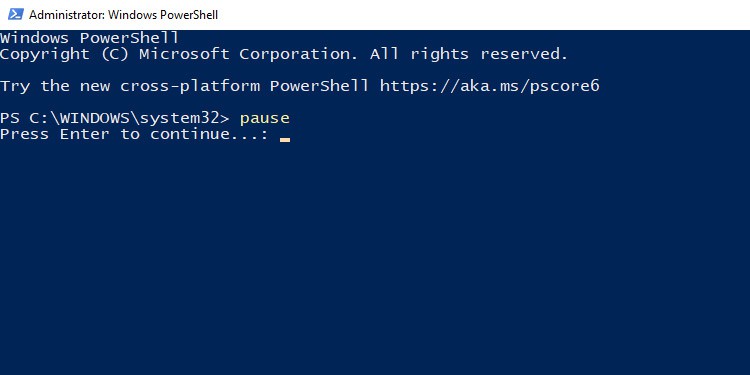This screenshot has width=750, height=375.
Task: Click the "Administrator: Windows PowerShell" title text
Action: [x=123, y=15]
